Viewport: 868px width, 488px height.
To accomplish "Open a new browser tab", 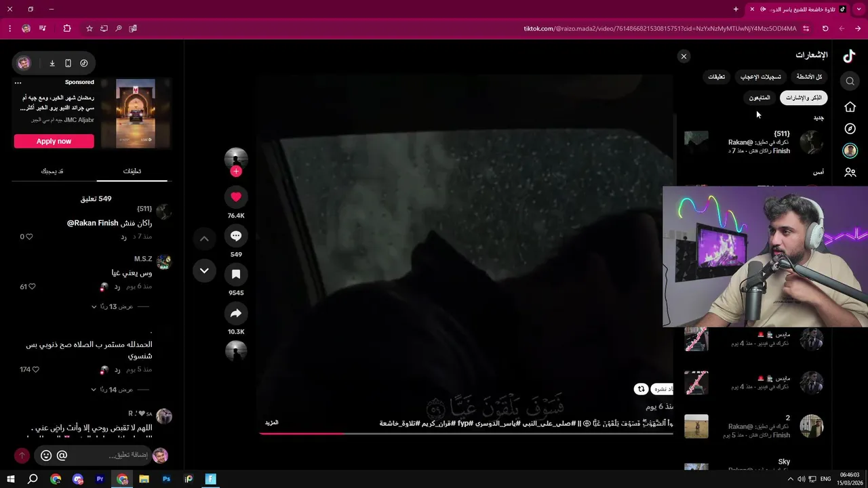I will [736, 9].
